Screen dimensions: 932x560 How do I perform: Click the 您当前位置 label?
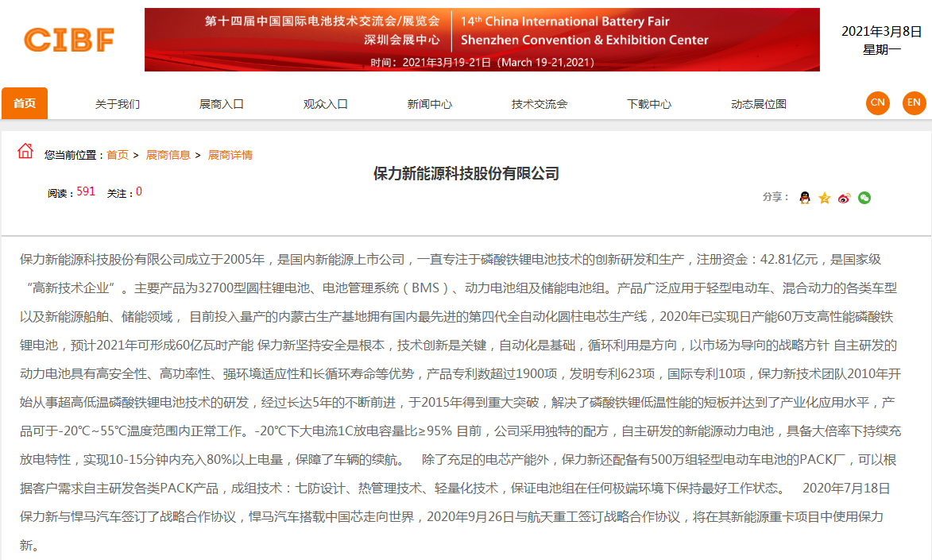(73, 155)
